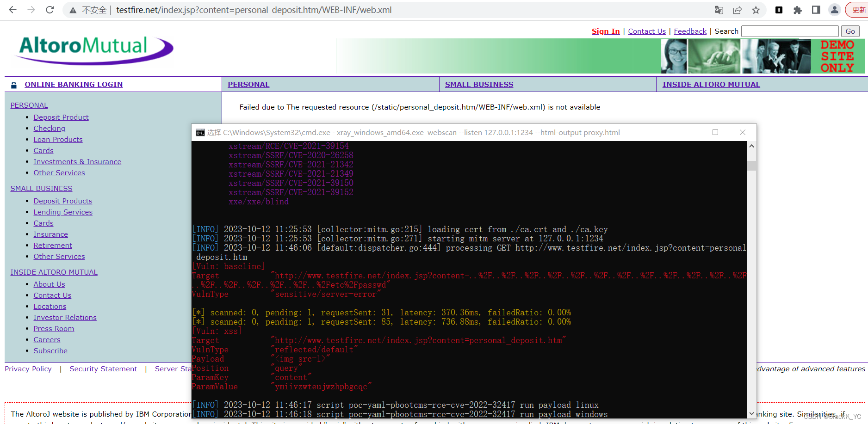The width and height of the screenshot is (868, 424).
Task: Click the DEMO SITE ONLY banner image
Action: pos(838,56)
